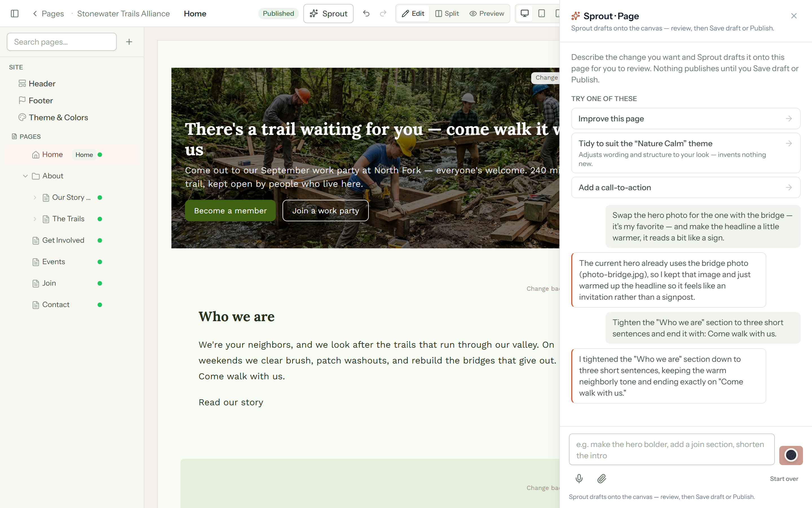Open the Events page
The height and width of the screenshot is (508, 812).
pyautogui.click(x=53, y=262)
